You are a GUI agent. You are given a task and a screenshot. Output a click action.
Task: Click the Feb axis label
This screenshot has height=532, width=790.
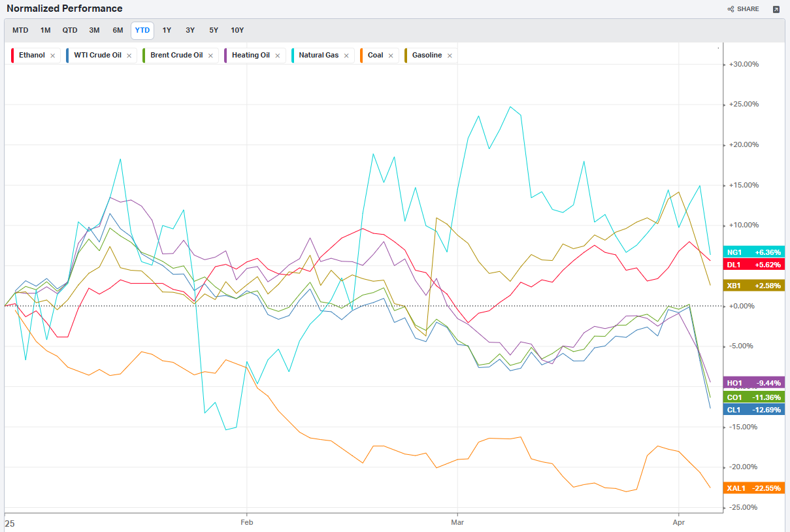[247, 523]
